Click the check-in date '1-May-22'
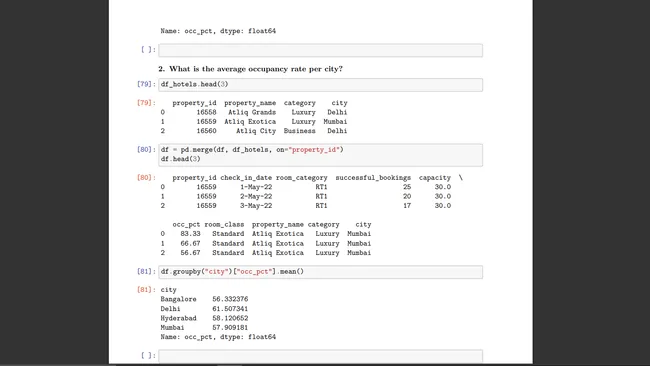Image resolution: width=650 pixels, height=366 pixels. [x=256, y=187]
